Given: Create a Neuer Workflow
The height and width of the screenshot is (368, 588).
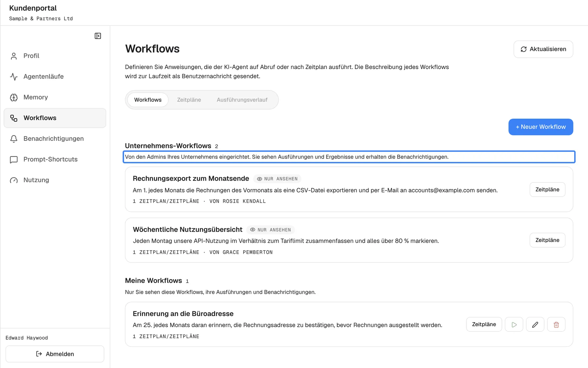Looking at the screenshot, I should click(x=541, y=127).
